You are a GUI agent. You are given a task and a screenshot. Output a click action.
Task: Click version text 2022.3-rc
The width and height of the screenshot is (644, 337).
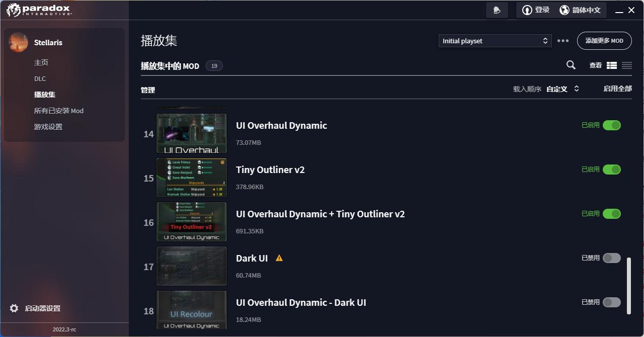pyautogui.click(x=64, y=330)
